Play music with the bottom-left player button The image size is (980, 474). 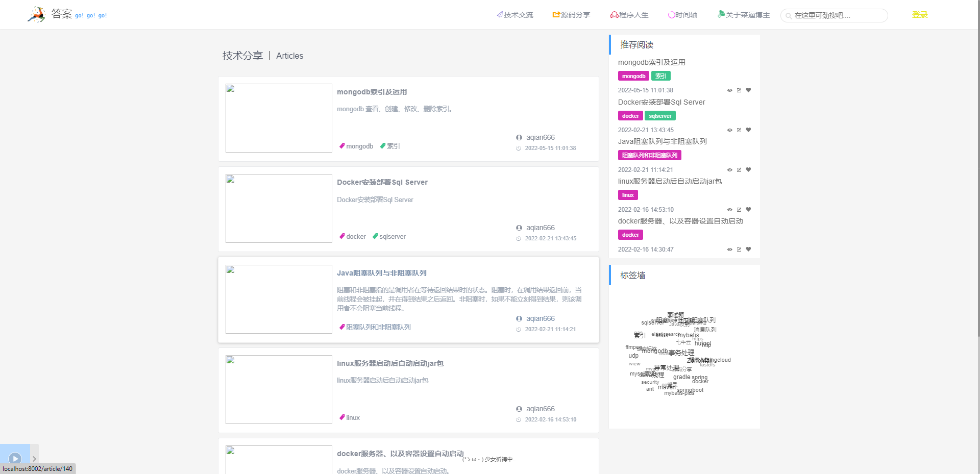pos(15,458)
